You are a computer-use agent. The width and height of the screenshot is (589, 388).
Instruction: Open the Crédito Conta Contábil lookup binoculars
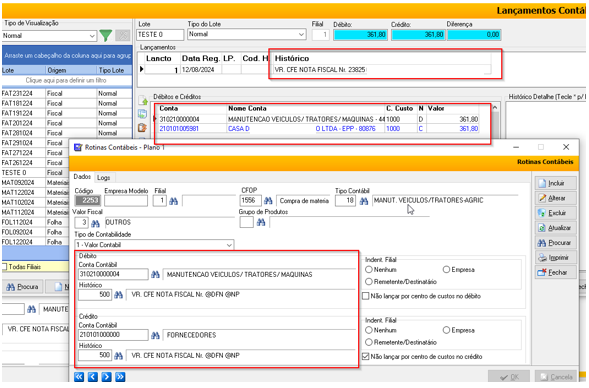156,335
